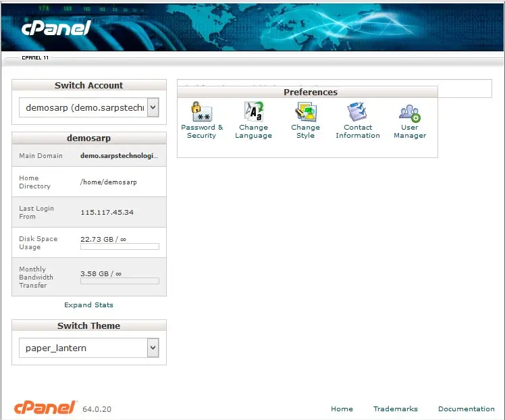
Task: Click the Switch Account panel header
Action: click(x=89, y=85)
